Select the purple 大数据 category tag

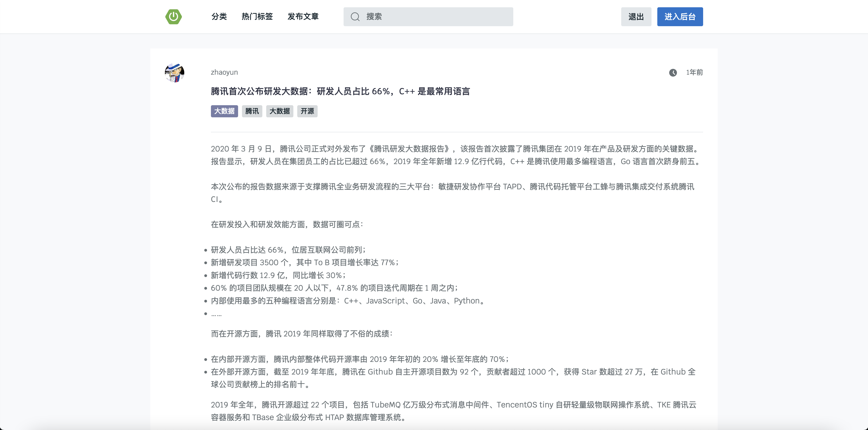(225, 111)
